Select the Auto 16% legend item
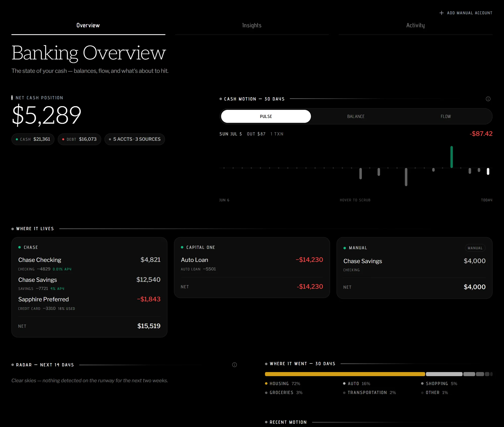The width and height of the screenshot is (504, 427). (x=357, y=383)
